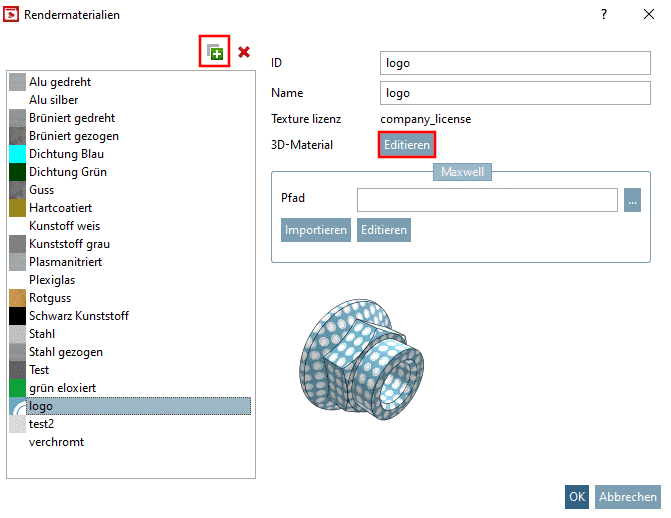
Task: Click the 3D-Material Editieren button
Action: click(407, 145)
